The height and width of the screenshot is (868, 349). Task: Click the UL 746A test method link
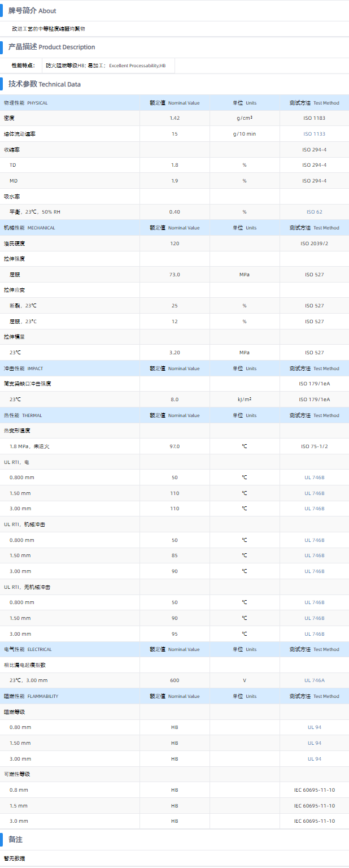[314, 680]
